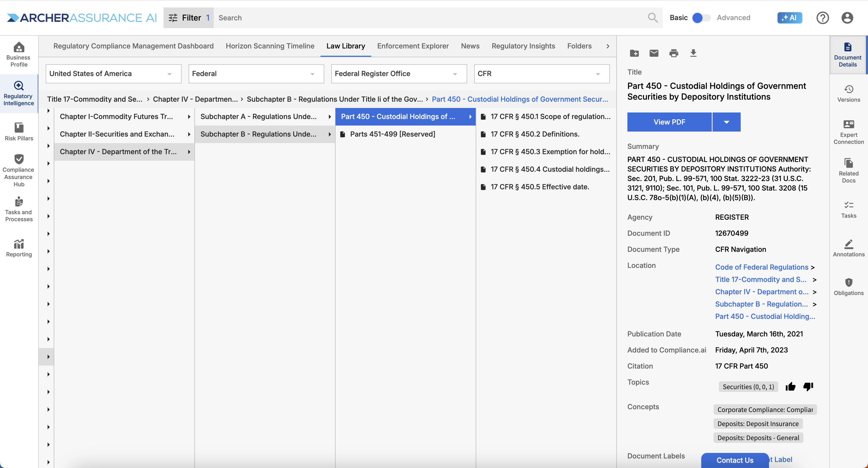Click the Contact Us button
This screenshot has height=468, width=868.
click(x=735, y=460)
